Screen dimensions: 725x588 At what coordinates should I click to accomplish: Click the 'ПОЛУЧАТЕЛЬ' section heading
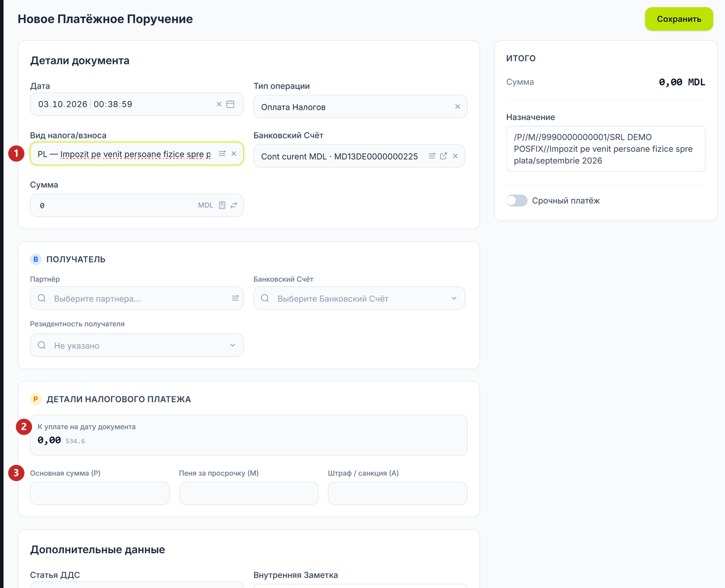coord(76,260)
